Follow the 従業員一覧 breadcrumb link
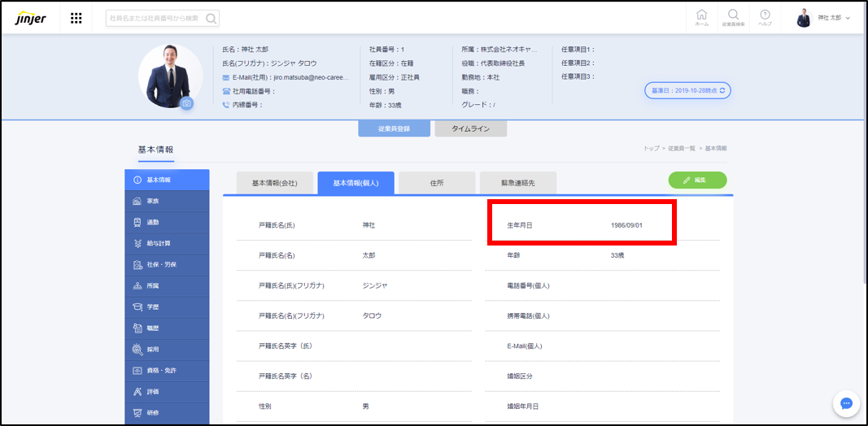 pos(682,149)
